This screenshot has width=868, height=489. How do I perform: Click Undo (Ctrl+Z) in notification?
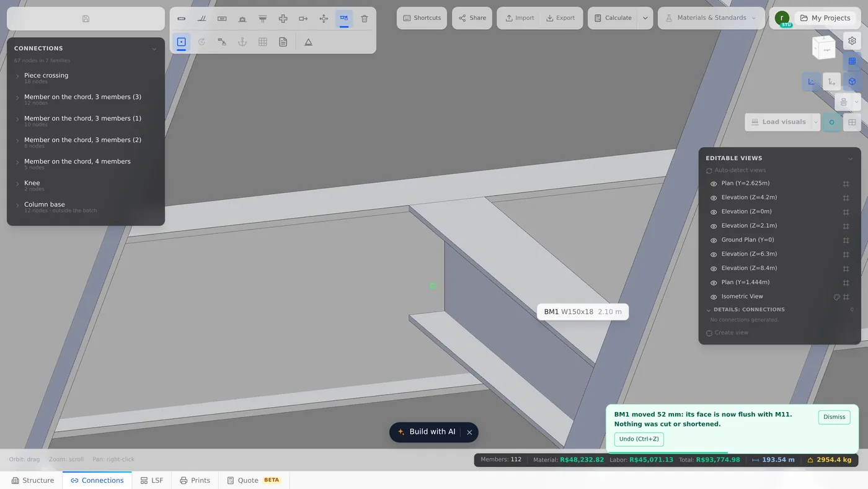tap(639, 439)
